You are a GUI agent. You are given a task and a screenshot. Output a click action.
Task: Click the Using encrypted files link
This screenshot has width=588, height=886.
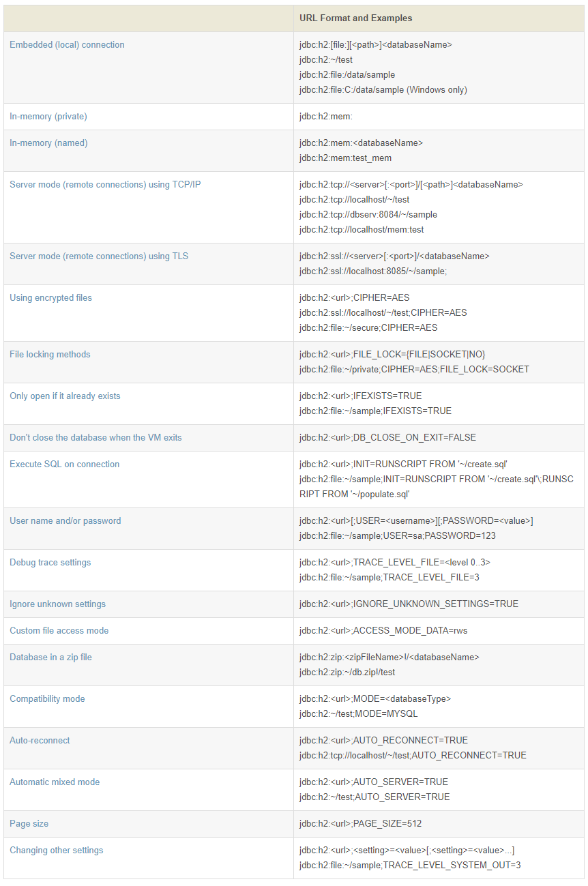point(50,298)
